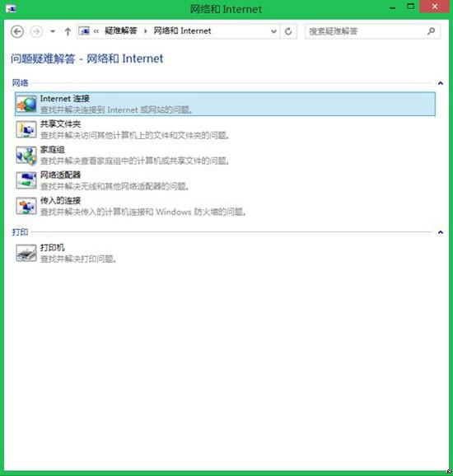The image size is (453, 476).
Task: Collapse the 网络 section
Action: (x=441, y=83)
